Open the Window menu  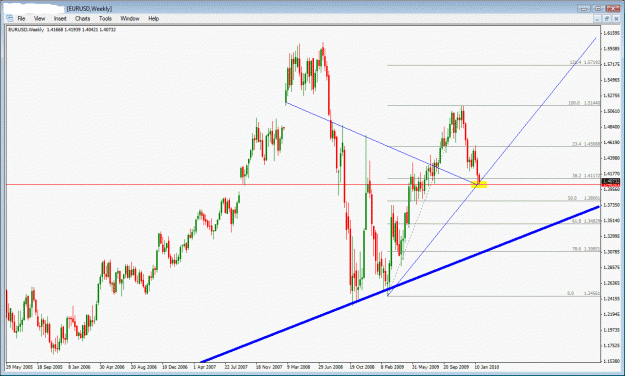pos(130,18)
